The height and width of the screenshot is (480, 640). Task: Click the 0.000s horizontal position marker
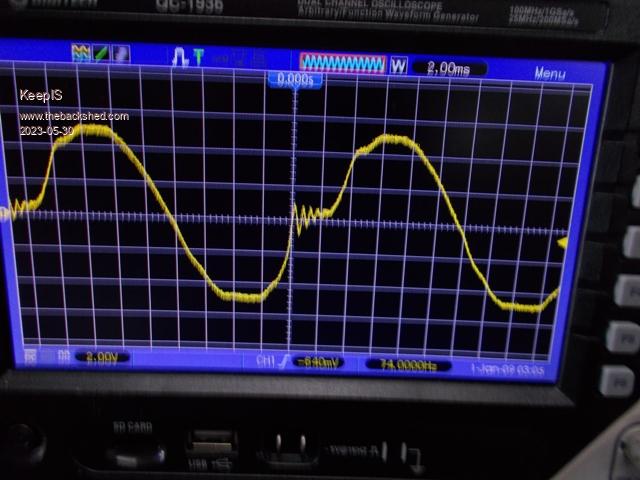[295, 79]
